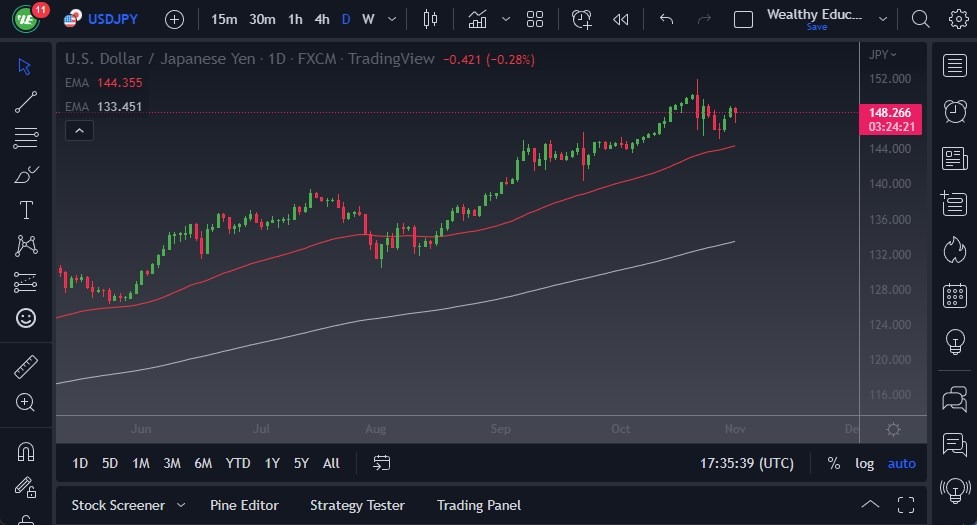Open the candlestick chart style icon
Viewport: 977px width, 525px height.
pyautogui.click(x=431, y=19)
